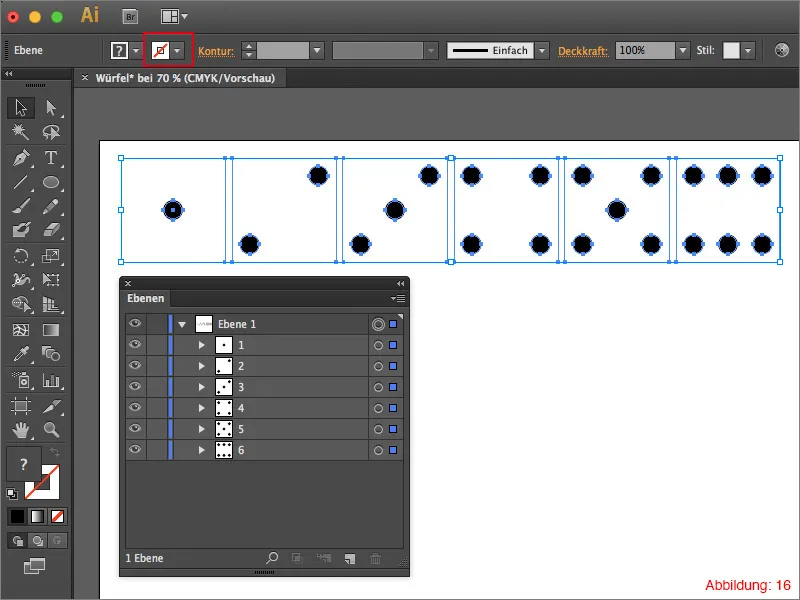Click Kontur stroke panel link
The image size is (800, 600).
(216, 51)
